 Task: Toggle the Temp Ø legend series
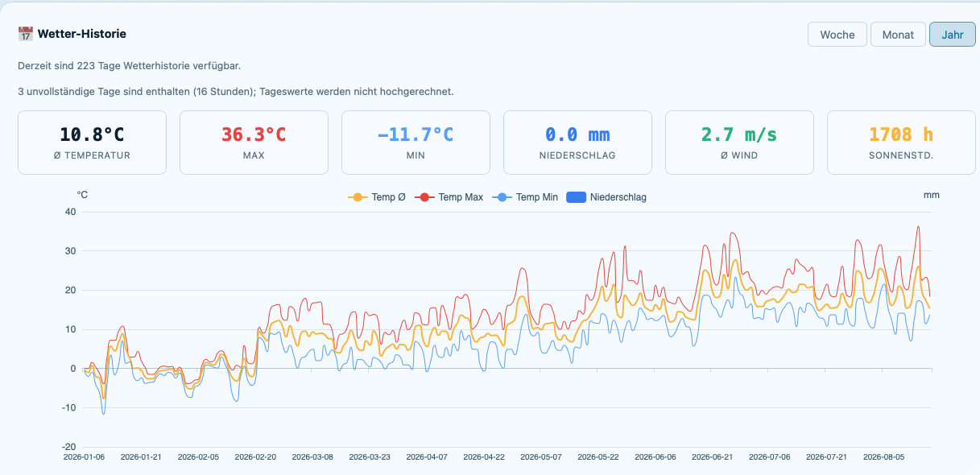point(376,197)
